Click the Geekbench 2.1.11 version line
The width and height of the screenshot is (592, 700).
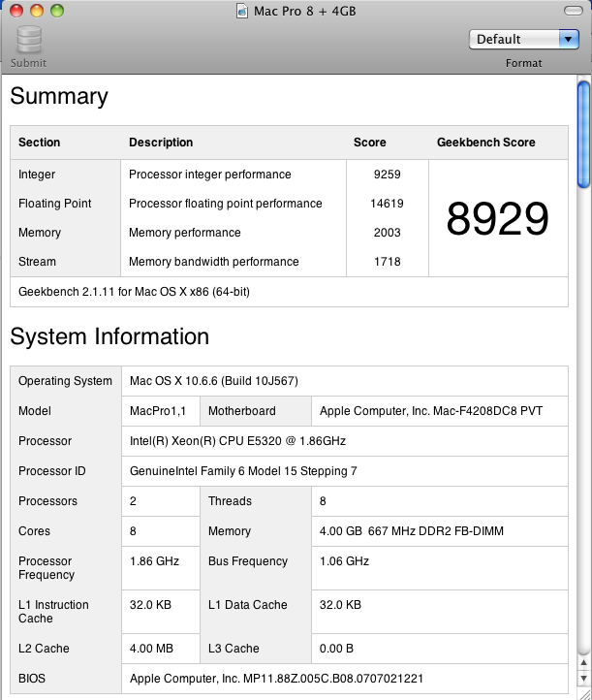coord(134,292)
